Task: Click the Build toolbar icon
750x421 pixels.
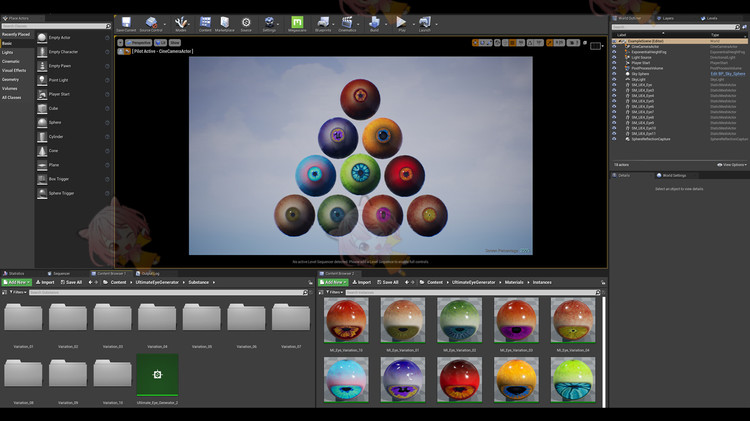Action: pyautogui.click(x=374, y=24)
